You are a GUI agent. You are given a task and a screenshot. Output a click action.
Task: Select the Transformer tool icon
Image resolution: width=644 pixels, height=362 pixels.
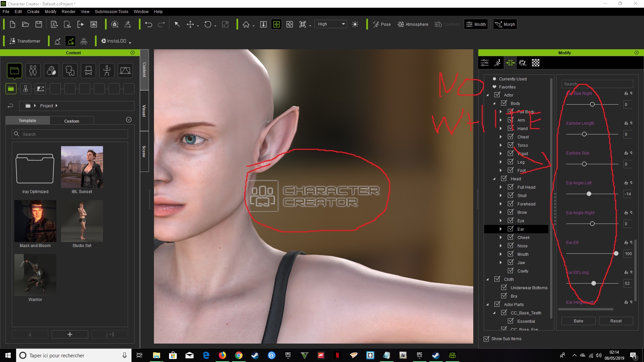tap(11, 41)
